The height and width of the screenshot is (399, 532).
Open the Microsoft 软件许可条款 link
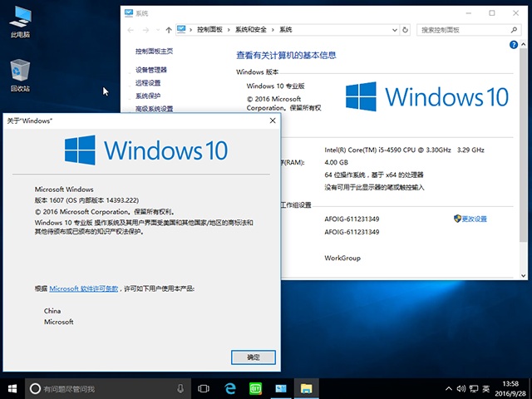pos(84,288)
